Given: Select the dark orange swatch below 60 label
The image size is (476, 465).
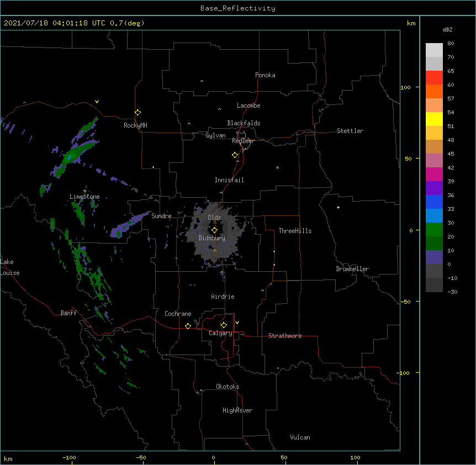Looking at the screenshot, I should tap(434, 91).
